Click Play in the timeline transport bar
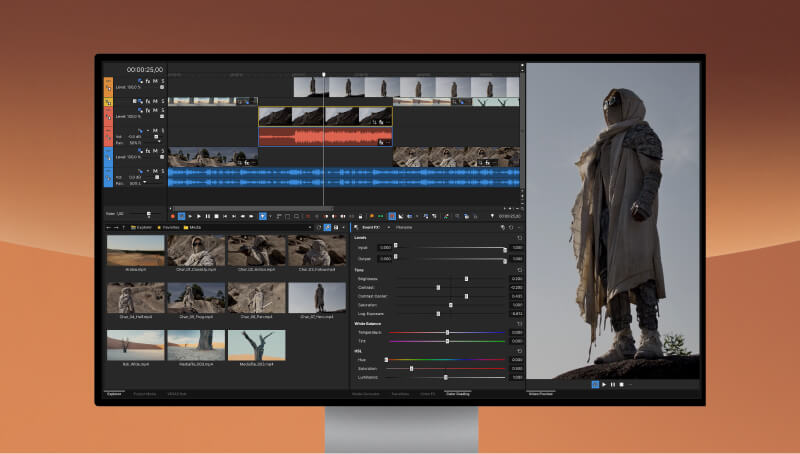This screenshot has width=800, height=454. 198,216
